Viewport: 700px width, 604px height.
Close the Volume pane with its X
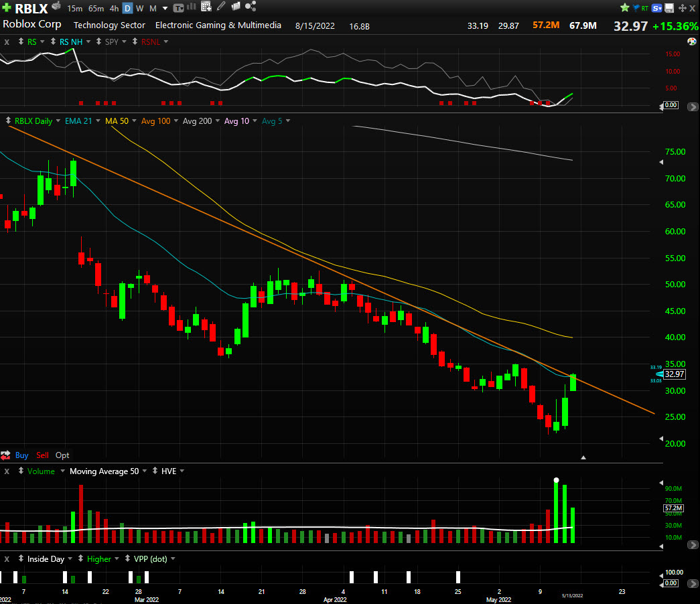tap(7, 471)
